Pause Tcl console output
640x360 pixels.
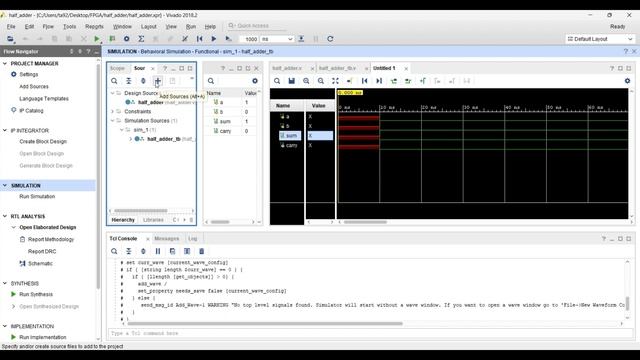pos(158,251)
